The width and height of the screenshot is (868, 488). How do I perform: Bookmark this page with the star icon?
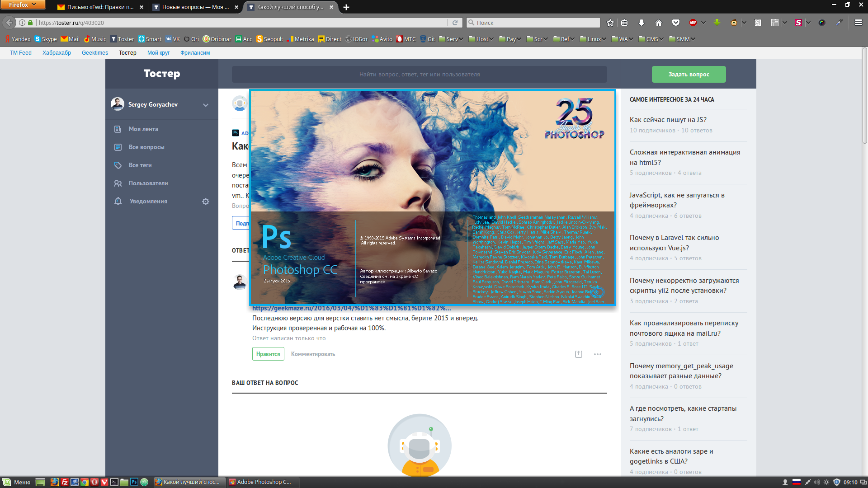(610, 23)
